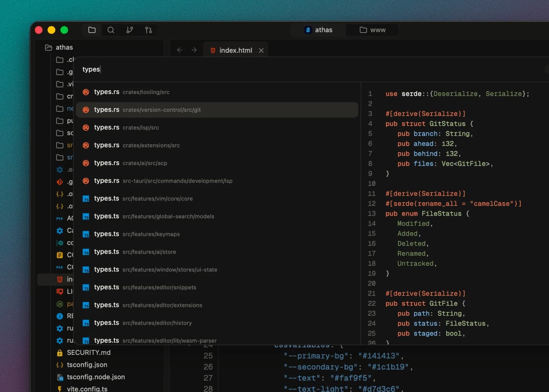Open the git branch source control icon
This screenshot has width=549, height=392.
(130, 30)
